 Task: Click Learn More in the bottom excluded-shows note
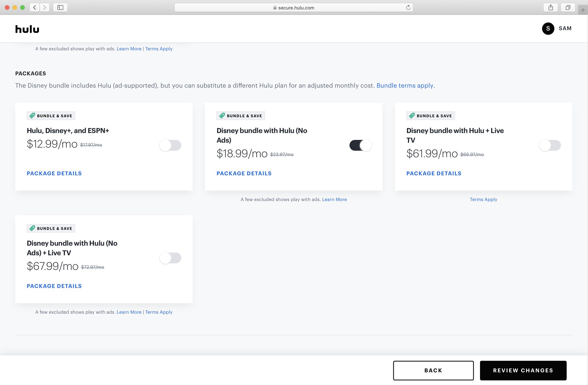[129, 312]
